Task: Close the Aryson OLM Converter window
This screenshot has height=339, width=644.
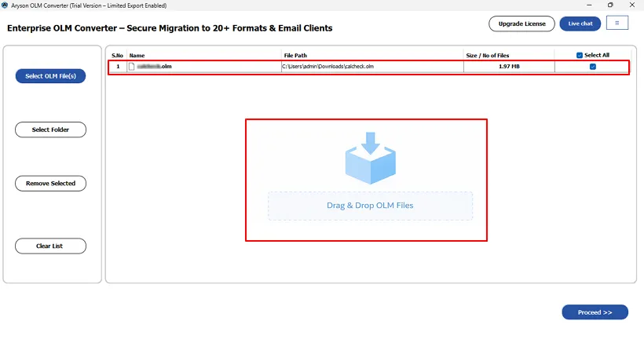Action: (x=632, y=5)
